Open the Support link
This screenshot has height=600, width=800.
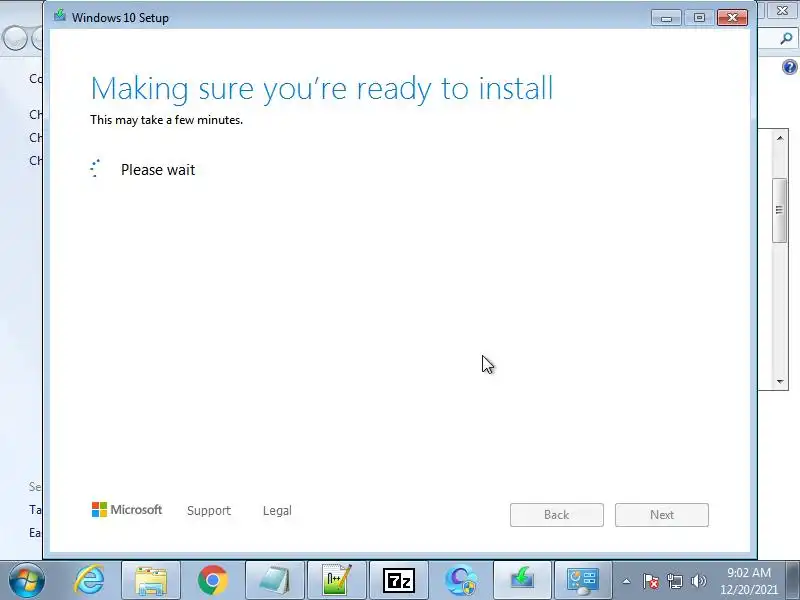point(209,511)
